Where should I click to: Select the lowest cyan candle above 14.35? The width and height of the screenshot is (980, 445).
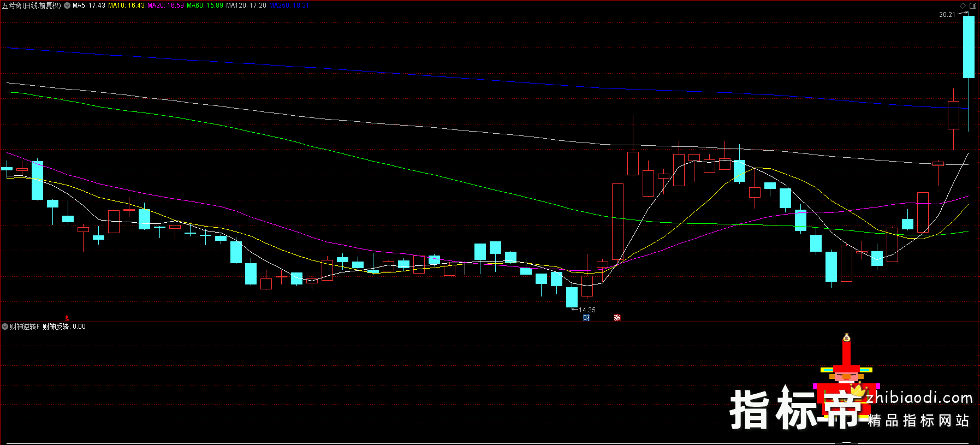point(572,298)
